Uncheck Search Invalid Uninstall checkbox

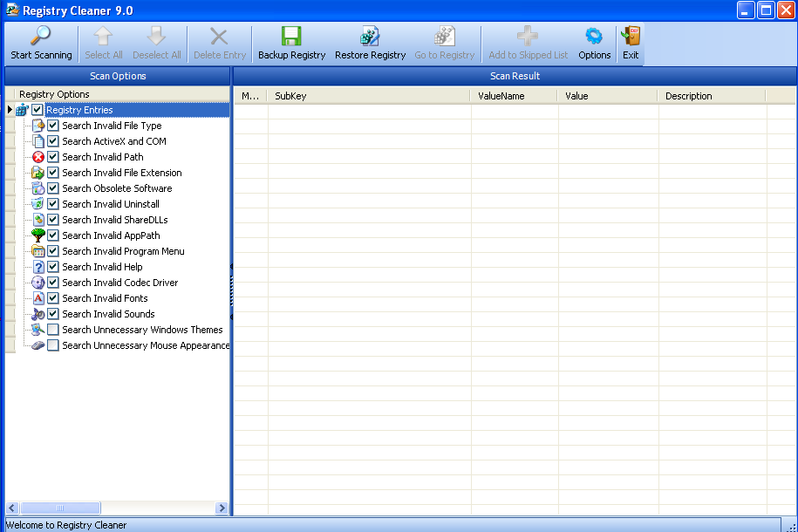53,204
